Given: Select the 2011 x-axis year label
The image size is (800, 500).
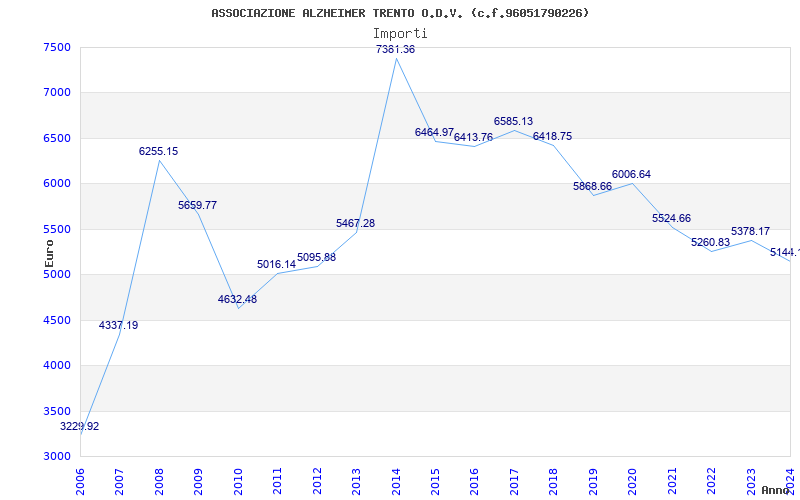Looking at the screenshot, I should 278,482.
